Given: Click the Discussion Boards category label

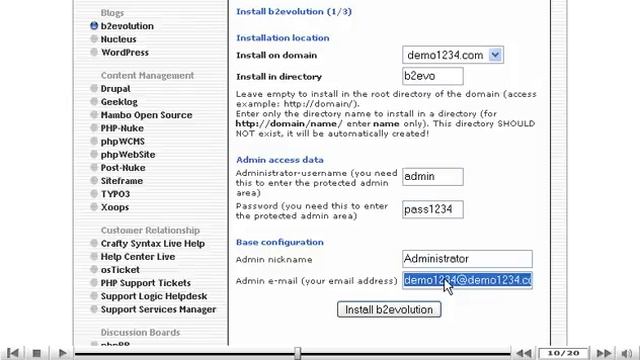Looking at the screenshot, I should pos(140,332).
